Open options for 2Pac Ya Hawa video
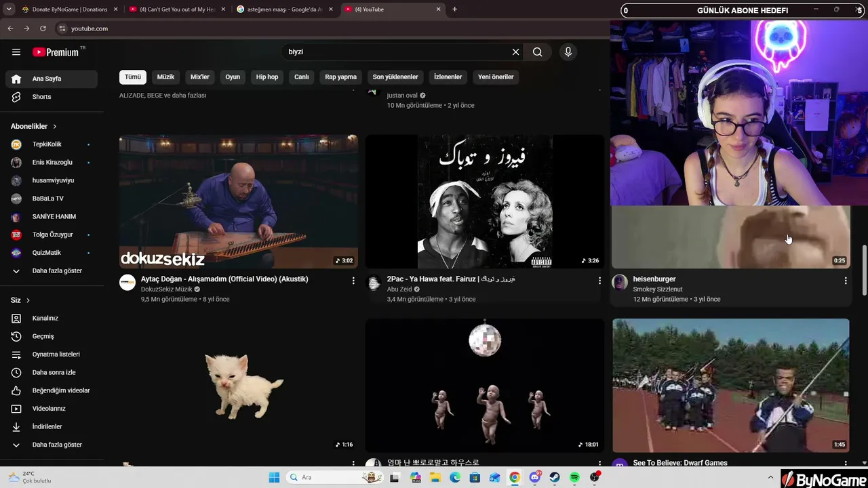This screenshot has width=868, height=488. [599, 281]
